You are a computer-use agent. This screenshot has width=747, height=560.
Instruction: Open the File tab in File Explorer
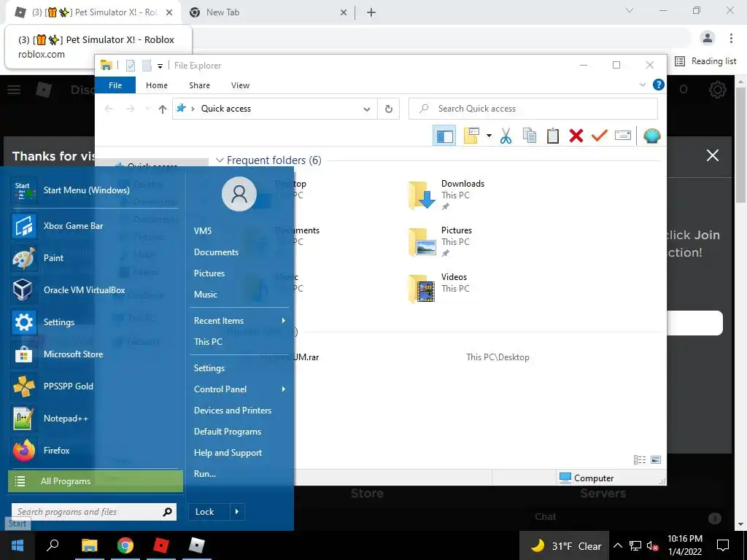coord(115,85)
